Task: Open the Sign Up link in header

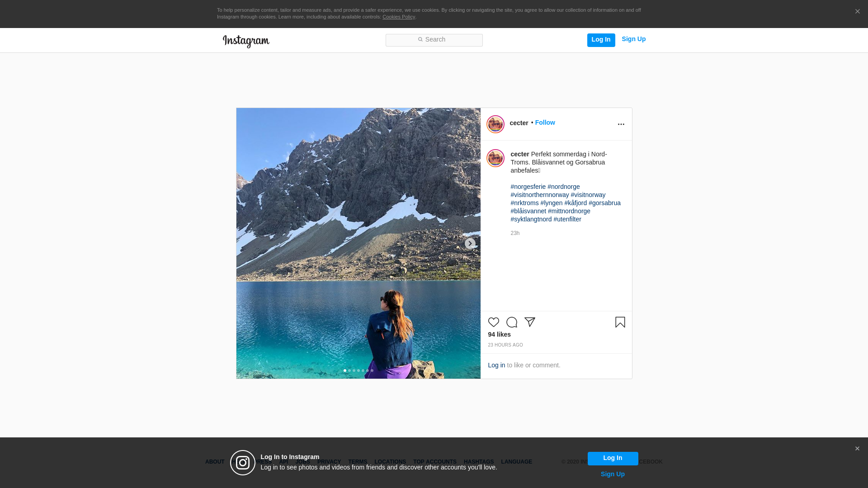Action: pos(633,39)
